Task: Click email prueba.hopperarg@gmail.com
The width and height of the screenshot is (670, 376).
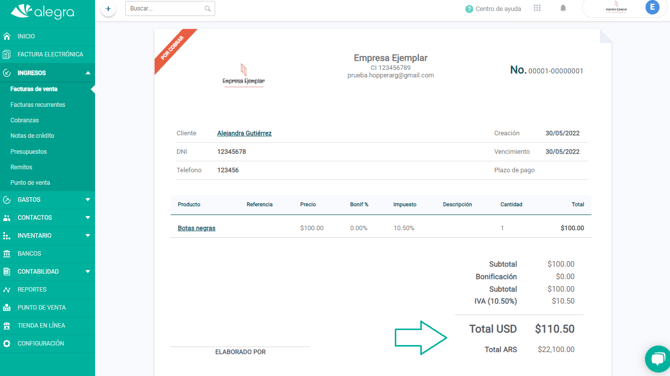Action: (x=391, y=75)
